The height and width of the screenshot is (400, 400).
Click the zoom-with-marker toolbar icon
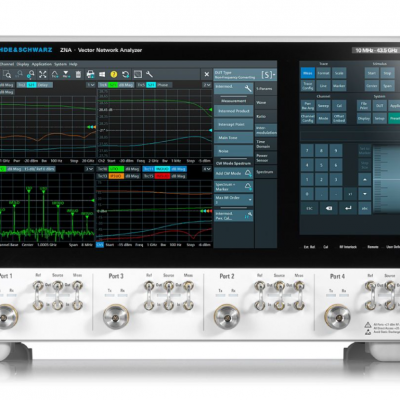[31, 74]
